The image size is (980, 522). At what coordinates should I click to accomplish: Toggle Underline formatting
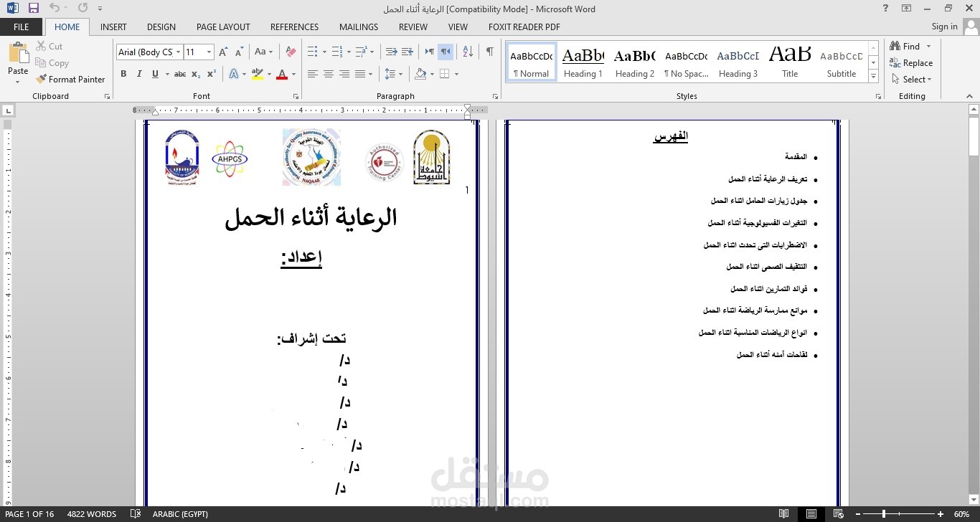(x=155, y=74)
